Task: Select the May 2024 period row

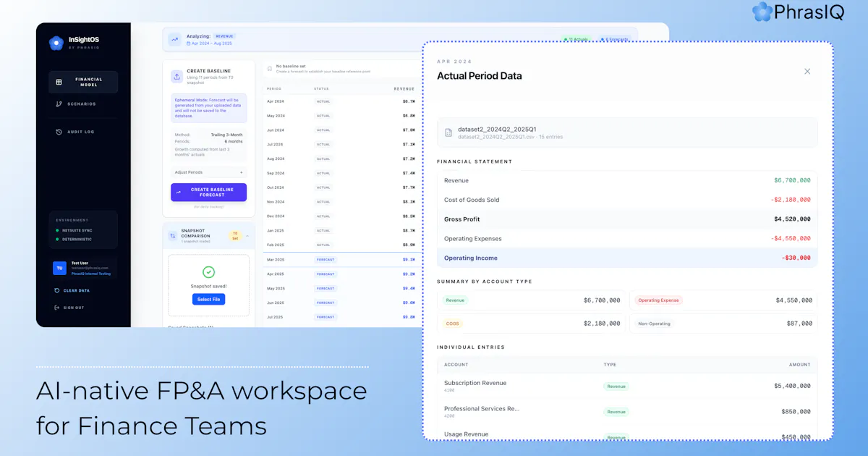Action: 343,116
